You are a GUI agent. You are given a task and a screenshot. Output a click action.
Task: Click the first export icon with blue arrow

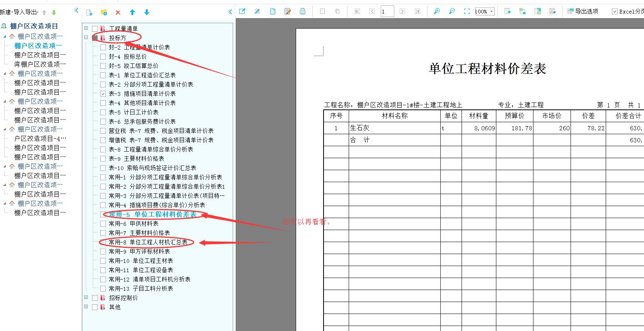click(508, 11)
